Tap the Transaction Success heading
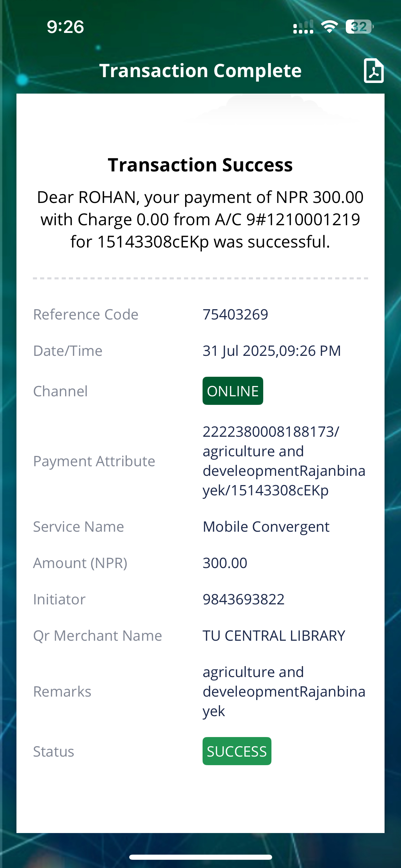The image size is (401, 868). 200,165
